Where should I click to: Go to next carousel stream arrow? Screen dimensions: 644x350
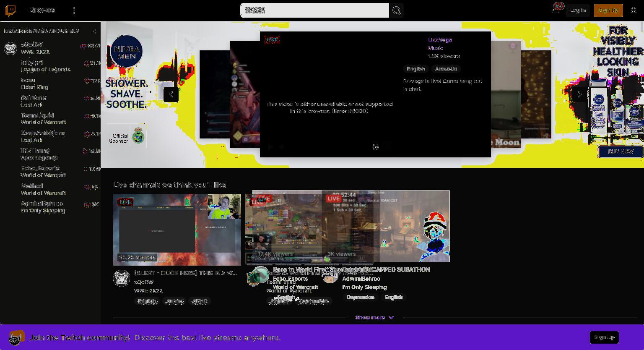point(580,94)
